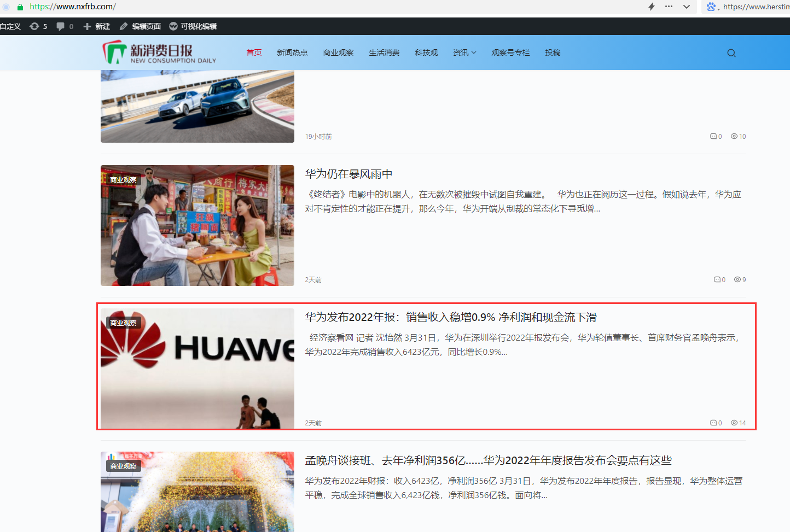790x532 pixels.
Task: Expand the browser address bar dropdown chevron
Action: pos(687,7)
